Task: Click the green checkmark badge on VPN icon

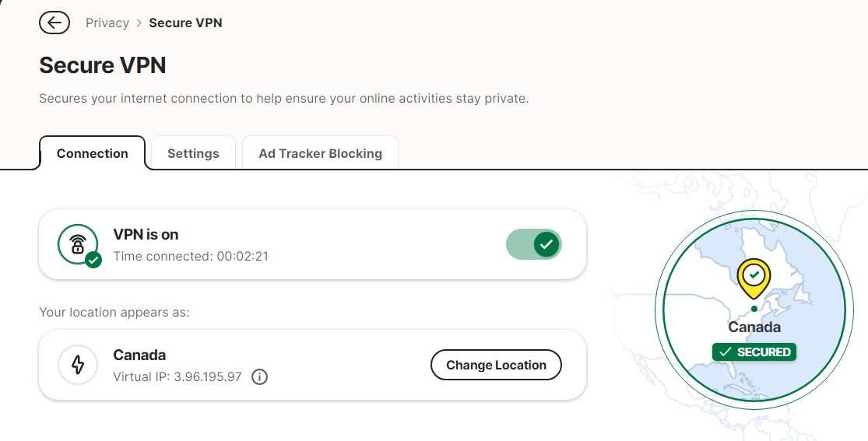Action: click(x=93, y=260)
